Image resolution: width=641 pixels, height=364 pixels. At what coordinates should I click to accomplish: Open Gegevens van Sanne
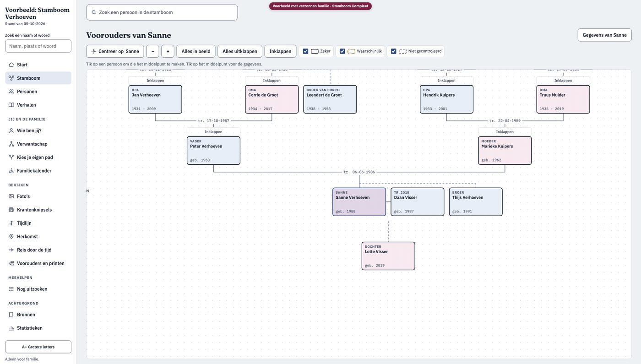604,35
